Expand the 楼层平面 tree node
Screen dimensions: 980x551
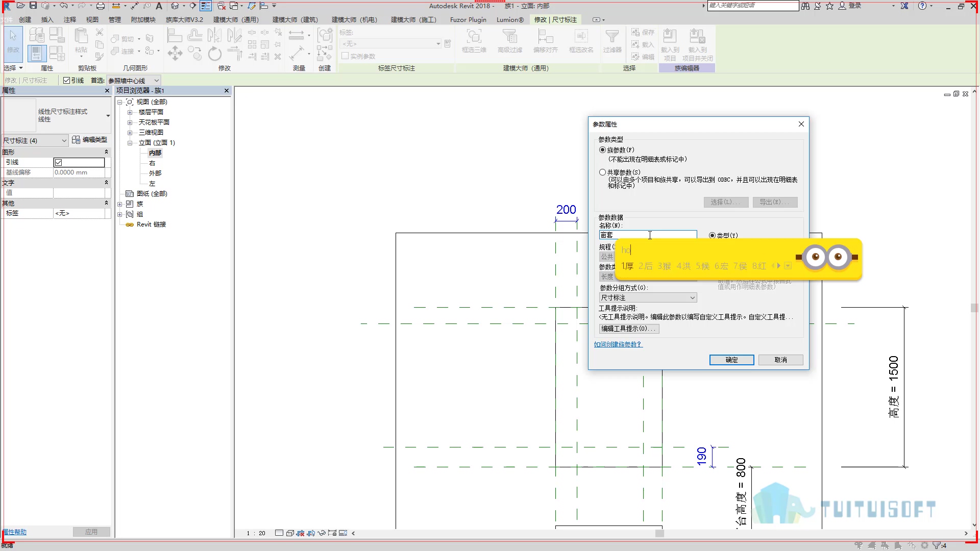click(x=130, y=112)
